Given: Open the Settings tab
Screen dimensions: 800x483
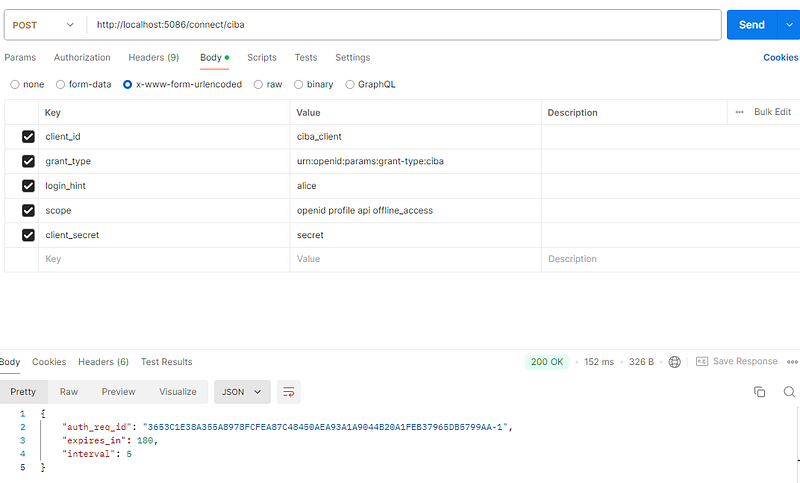Looking at the screenshot, I should 353,58.
